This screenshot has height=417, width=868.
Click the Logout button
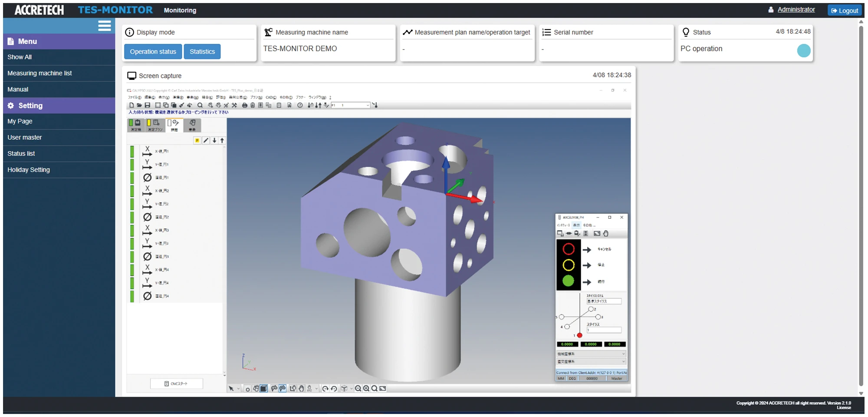click(845, 10)
